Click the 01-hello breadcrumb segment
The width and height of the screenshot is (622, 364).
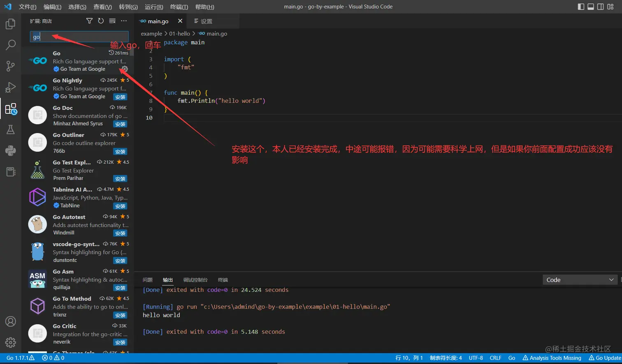[x=179, y=34]
